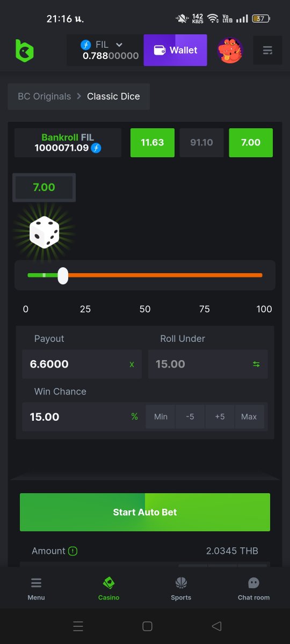Viewport: 290px width, 644px height.
Task: Tap the Amount info icon
Action: pyautogui.click(x=73, y=551)
